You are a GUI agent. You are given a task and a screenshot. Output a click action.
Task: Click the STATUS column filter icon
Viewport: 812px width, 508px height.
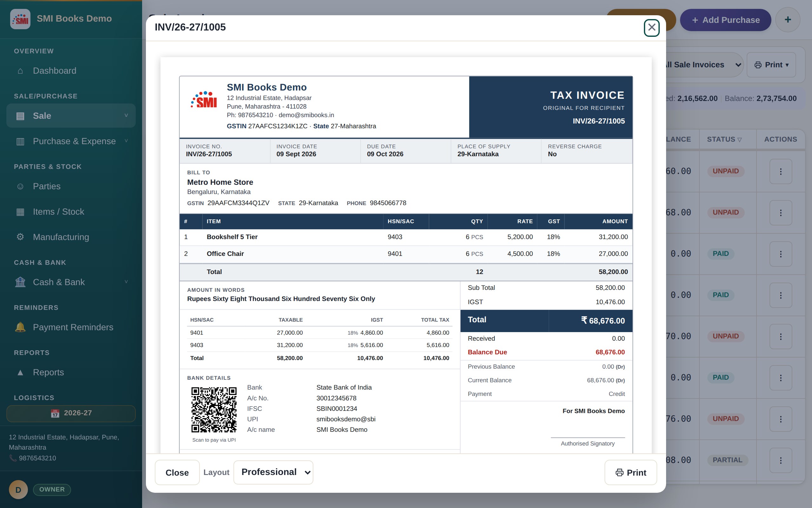point(740,139)
